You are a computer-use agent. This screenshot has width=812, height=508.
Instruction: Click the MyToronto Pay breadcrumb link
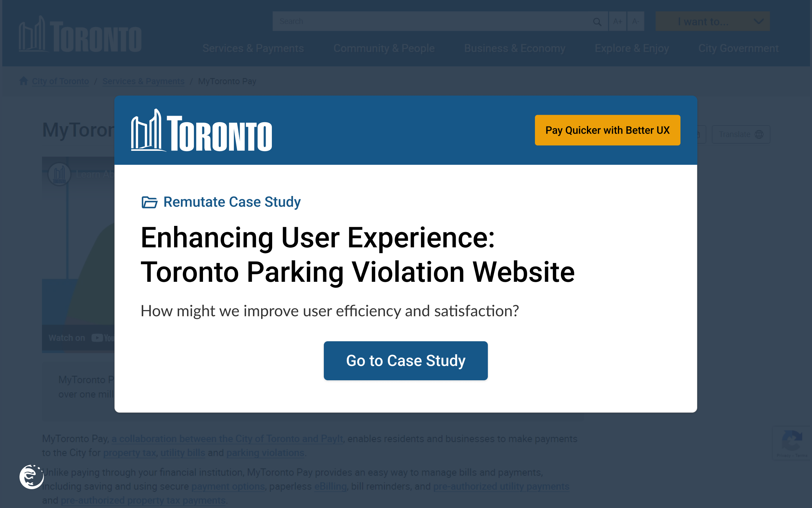[x=227, y=81]
